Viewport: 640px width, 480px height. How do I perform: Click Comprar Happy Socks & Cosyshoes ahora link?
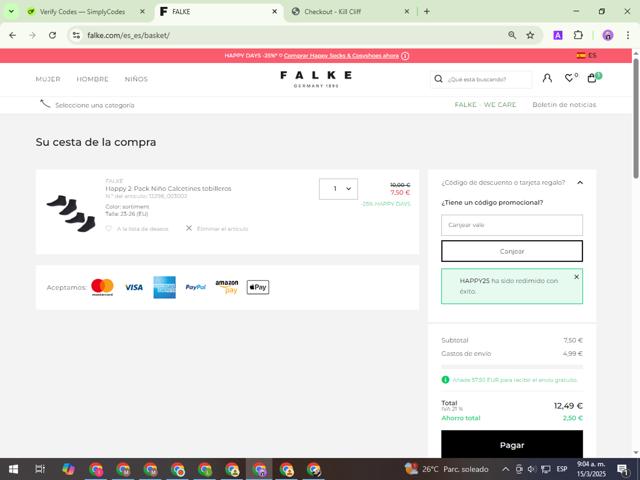(x=341, y=56)
